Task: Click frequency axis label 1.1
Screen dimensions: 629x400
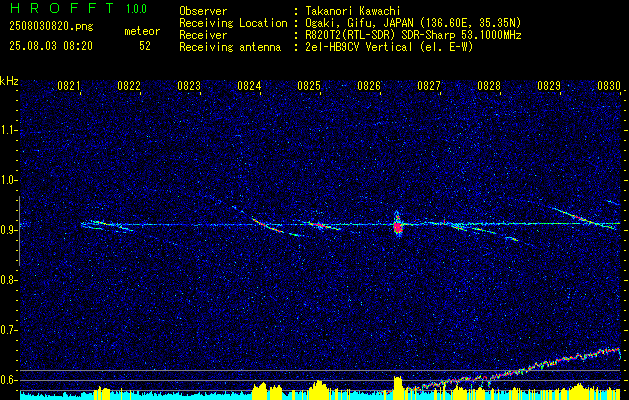Action: 8,130
